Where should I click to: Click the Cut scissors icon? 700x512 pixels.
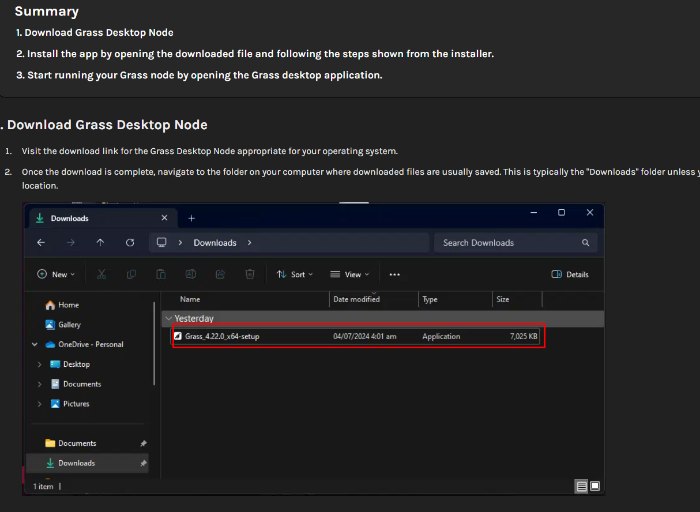pyautogui.click(x=102, y=274)
